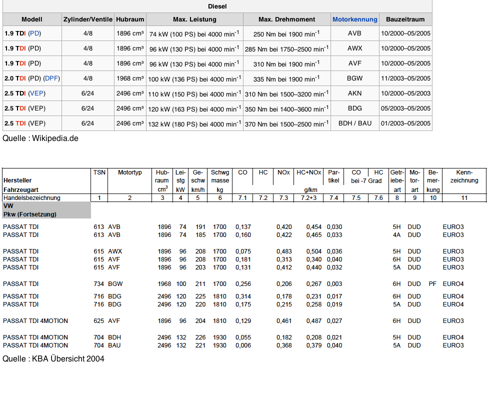Click the 11/2003–05/2005 Bauzeitraum cell

click(405, 78)
